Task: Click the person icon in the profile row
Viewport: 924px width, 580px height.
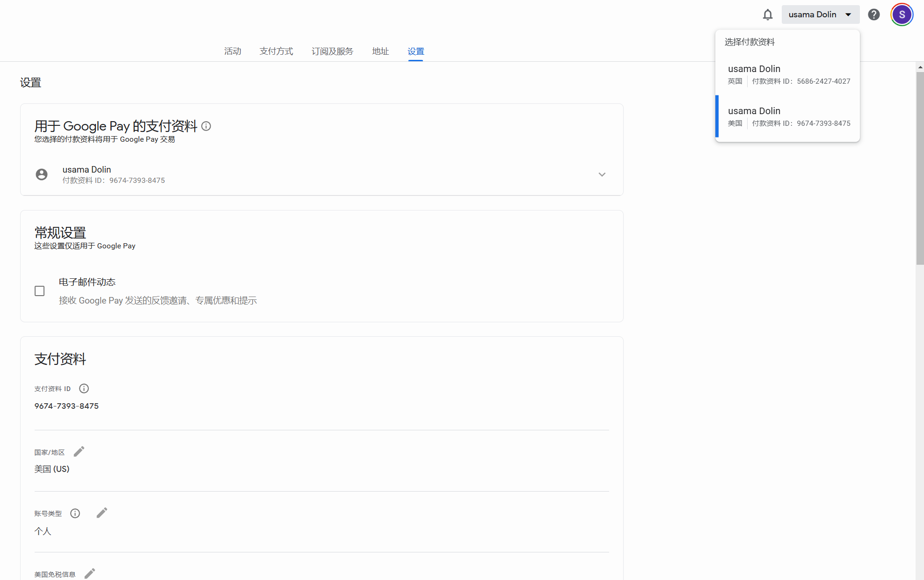Action: 42,174
